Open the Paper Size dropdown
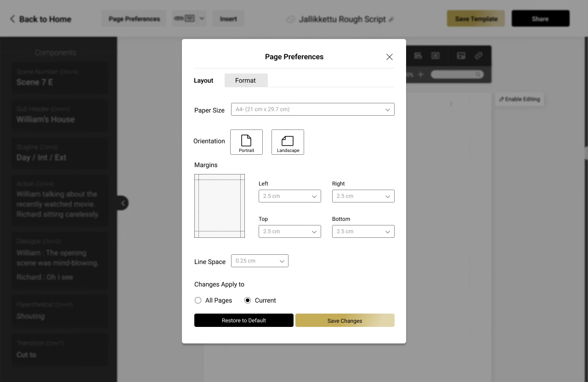The image size is (588, 382). click(312, 109)
